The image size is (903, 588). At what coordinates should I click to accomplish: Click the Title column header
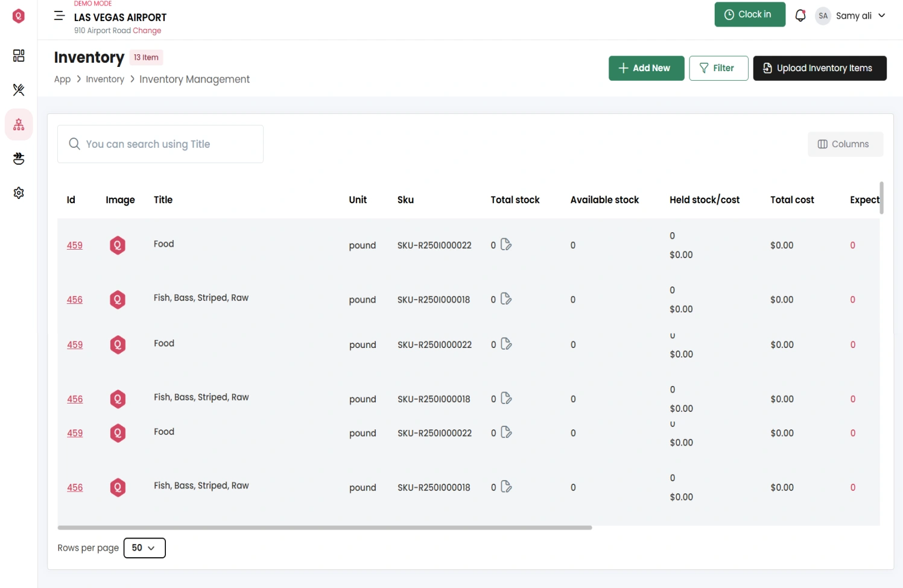163,200
